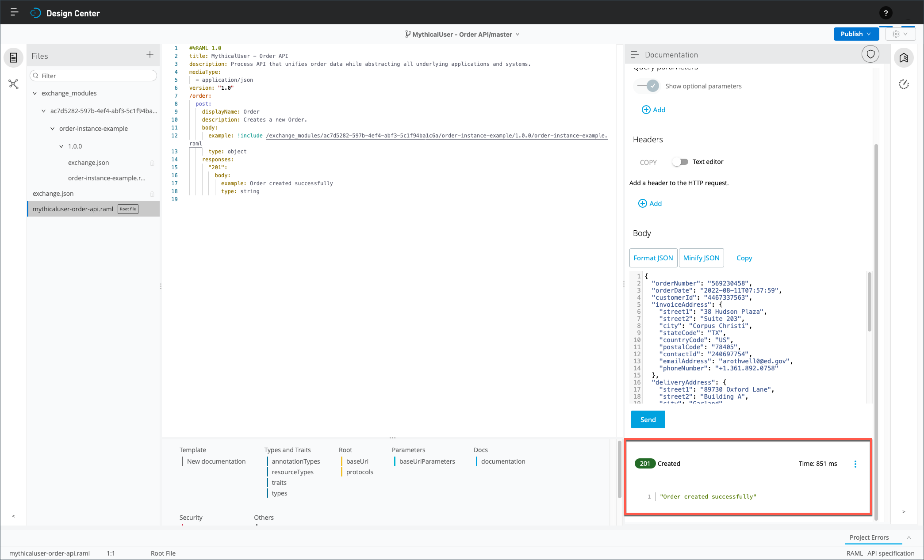Click the plus icon to add a header
The image size is (924, 560).
click(x=643, y=203)
